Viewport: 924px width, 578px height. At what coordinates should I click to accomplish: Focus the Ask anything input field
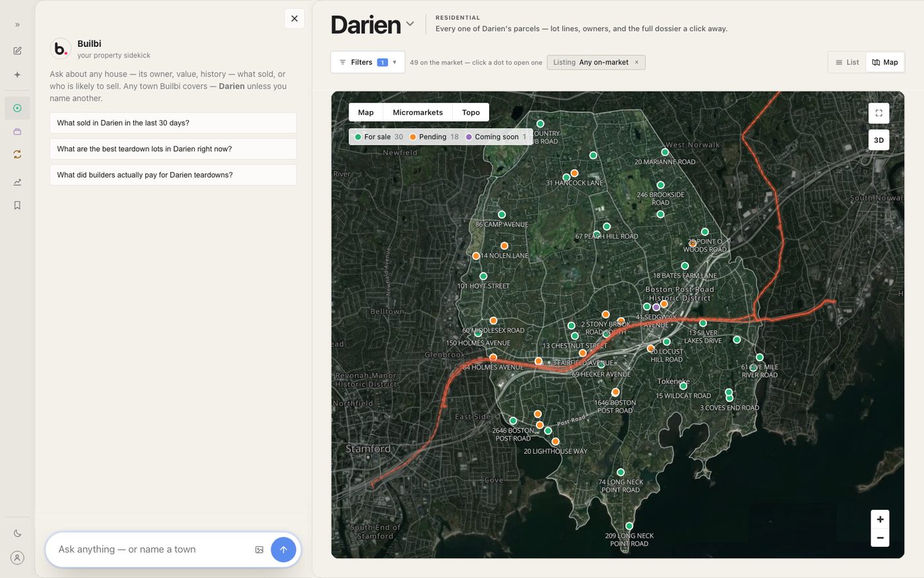pyautogui.click(x=152, y=550)
